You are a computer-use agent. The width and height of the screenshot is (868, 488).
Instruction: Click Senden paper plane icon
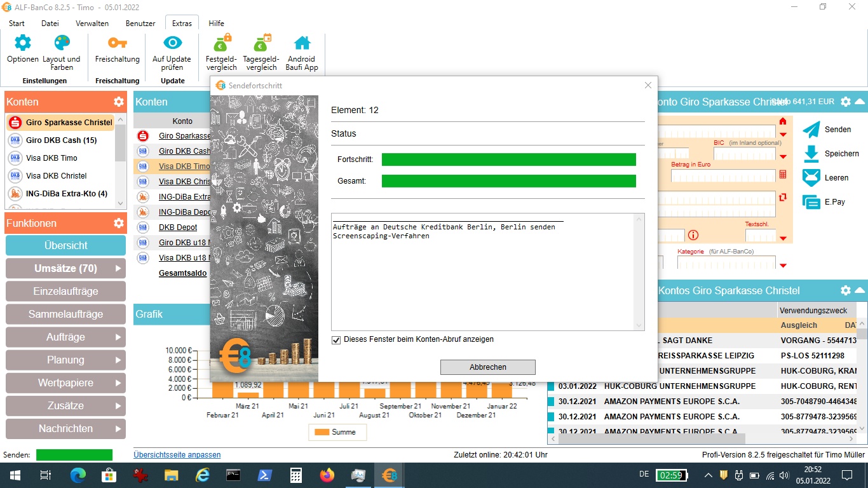[811, 130]
